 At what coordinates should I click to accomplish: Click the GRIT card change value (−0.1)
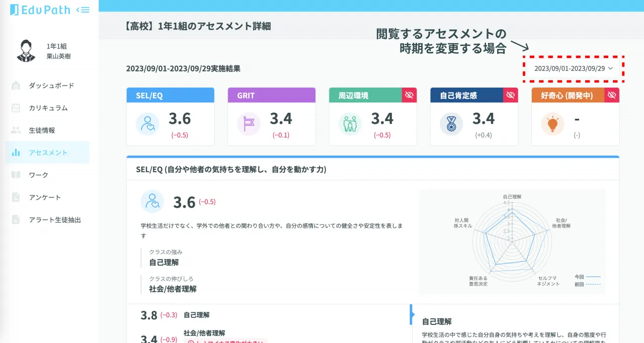pos(281,135)
